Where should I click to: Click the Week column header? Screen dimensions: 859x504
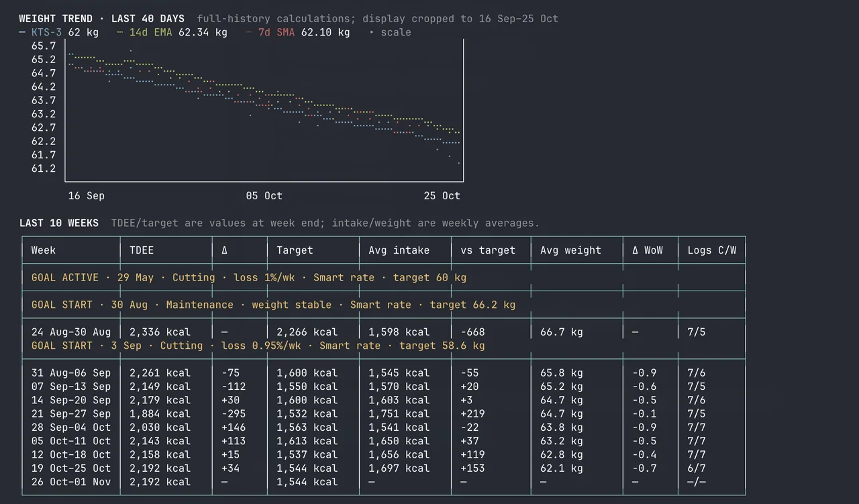pyautogui.click(x=44, y=250)
